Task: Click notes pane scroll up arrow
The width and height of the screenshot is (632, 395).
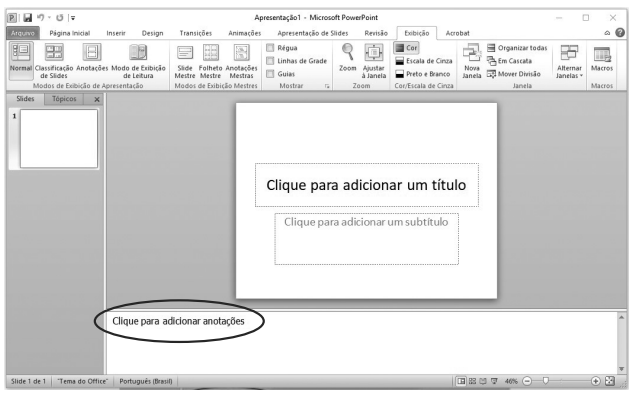Action: point(621,318)
